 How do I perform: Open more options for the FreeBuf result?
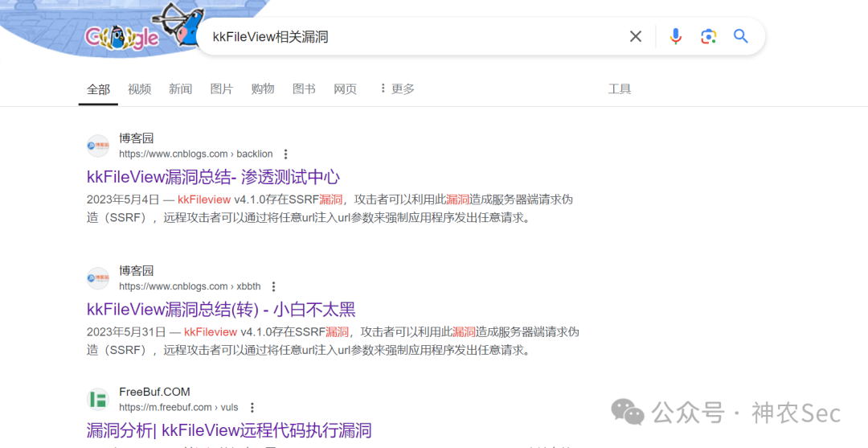[x=252, y=408]
